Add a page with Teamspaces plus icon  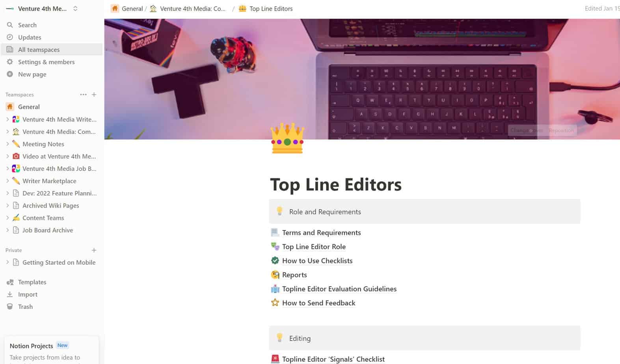point(94,95)
